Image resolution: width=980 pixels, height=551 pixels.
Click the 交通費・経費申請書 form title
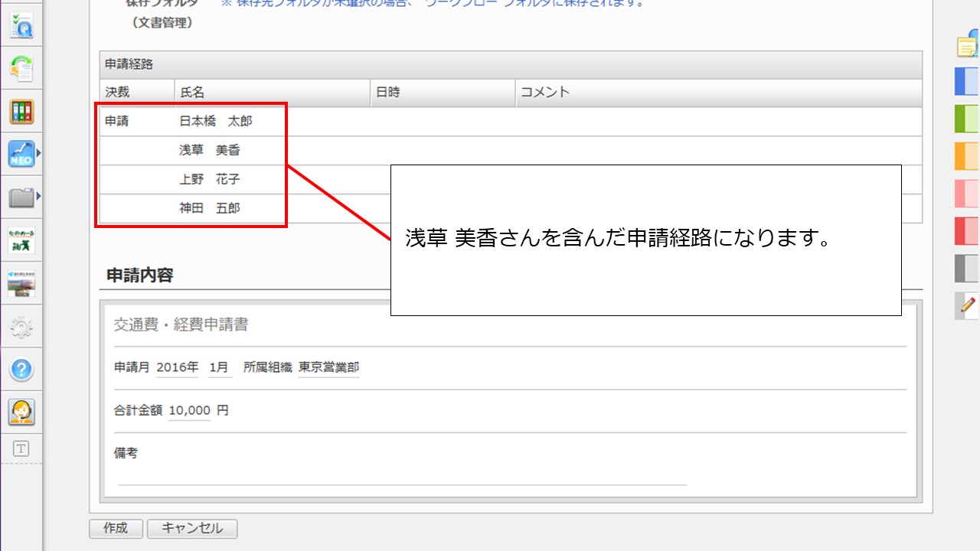(181, 325)
